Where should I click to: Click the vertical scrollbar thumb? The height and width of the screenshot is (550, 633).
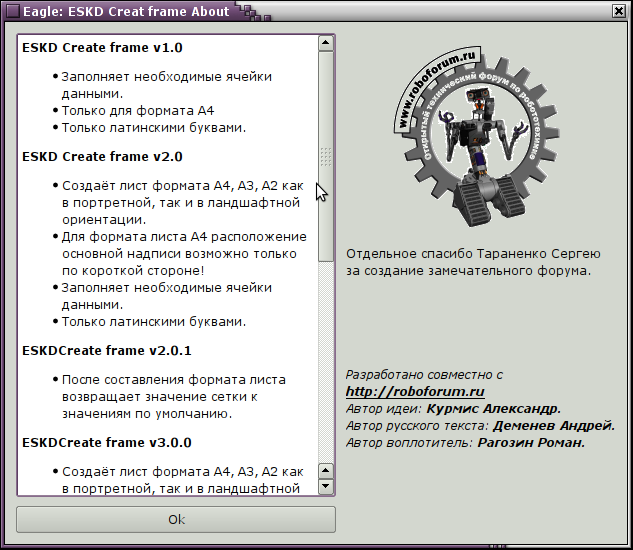click(326, 156)
